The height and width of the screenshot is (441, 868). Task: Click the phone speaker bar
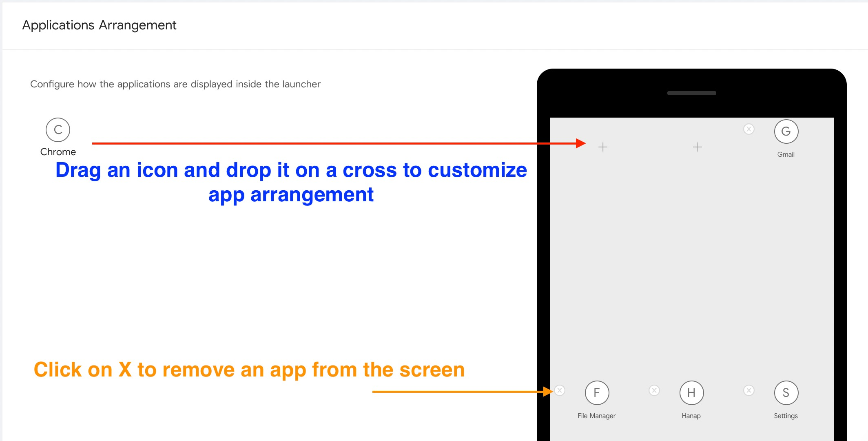[x=691, y=93]
